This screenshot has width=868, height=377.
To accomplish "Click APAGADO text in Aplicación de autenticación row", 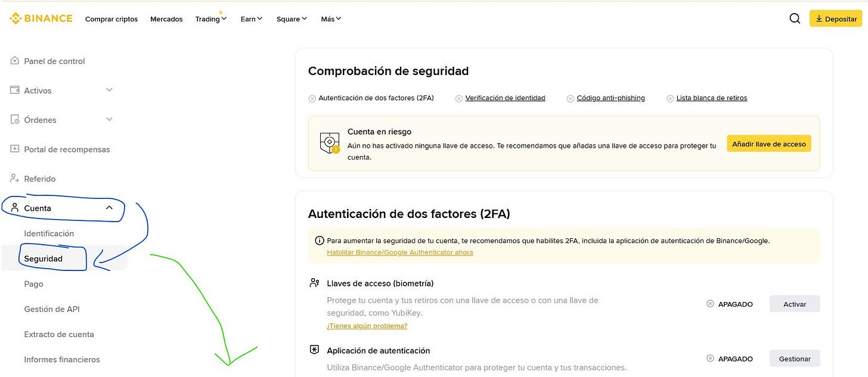I will (735, 359).
